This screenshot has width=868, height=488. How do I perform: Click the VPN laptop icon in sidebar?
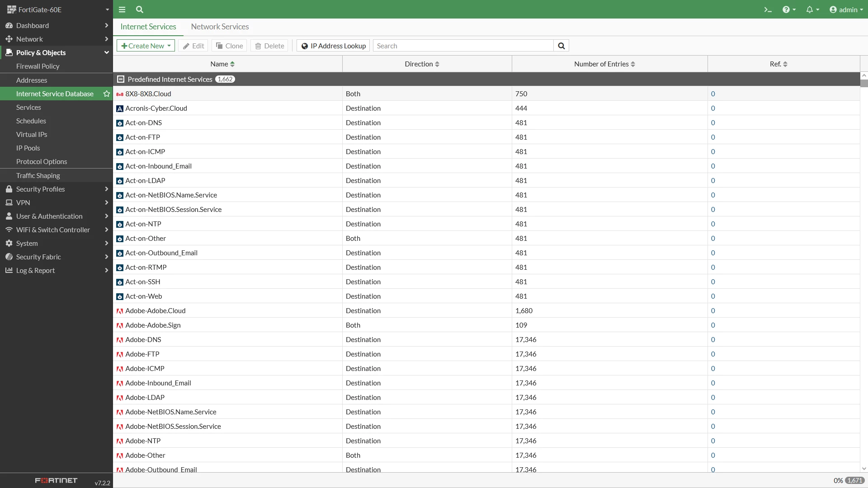coord(9,202)
